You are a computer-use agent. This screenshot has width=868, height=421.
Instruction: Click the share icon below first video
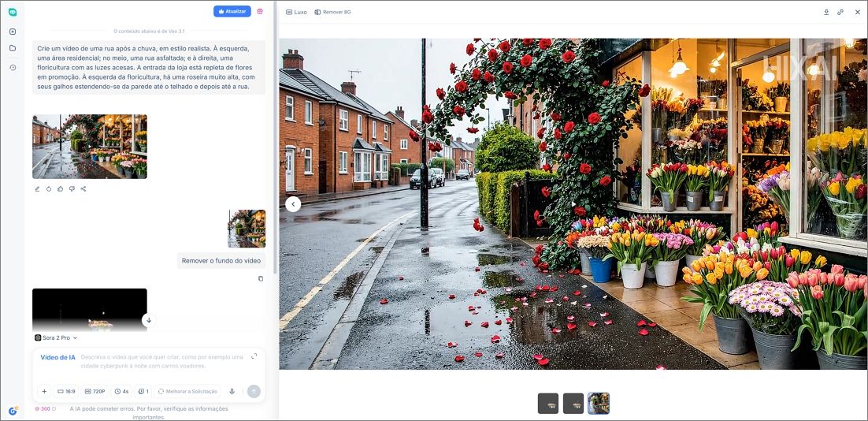coord(83,188)
